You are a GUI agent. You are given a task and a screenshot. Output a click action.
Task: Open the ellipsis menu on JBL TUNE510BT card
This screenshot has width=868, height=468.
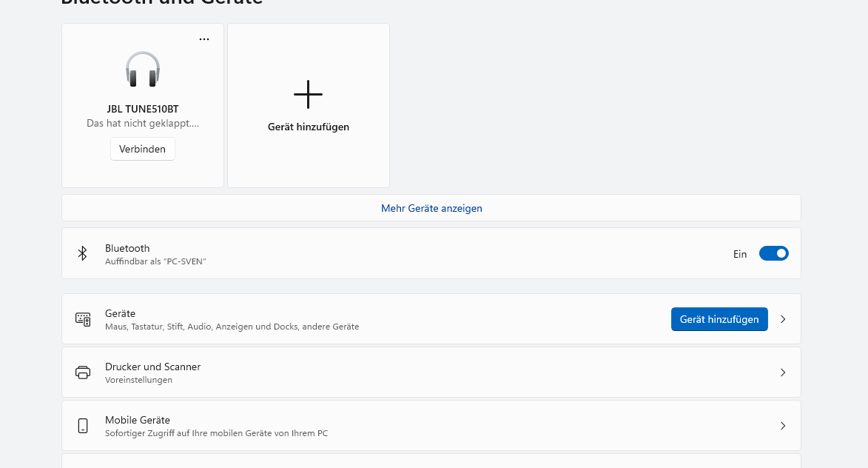tap(203, 39)
